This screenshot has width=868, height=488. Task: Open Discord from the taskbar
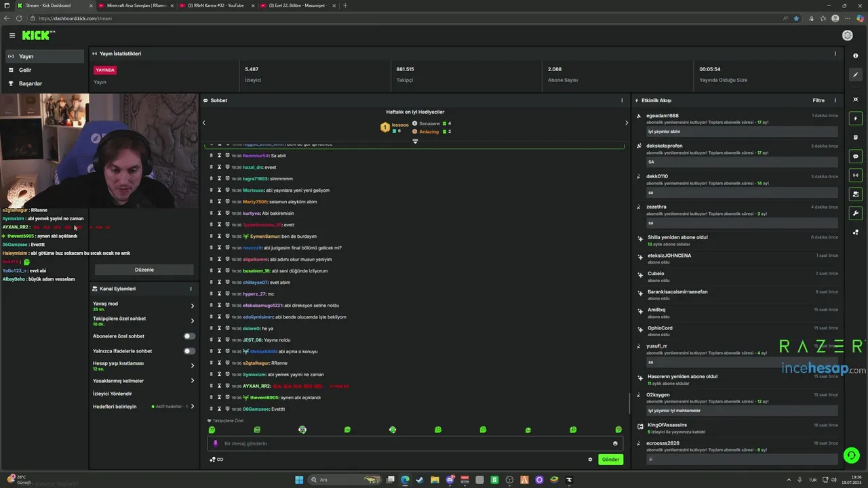click(x=450, y=480)
